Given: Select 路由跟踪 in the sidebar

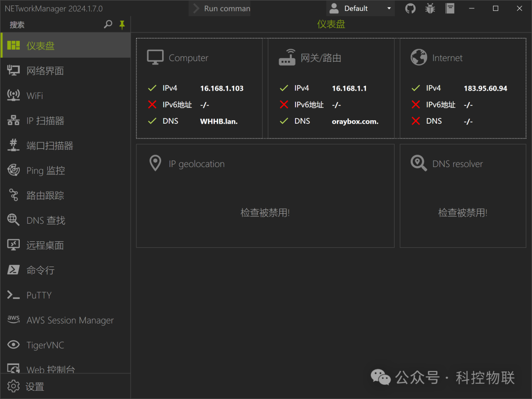Looking at the screenshot, I should (x=66, y=195).
